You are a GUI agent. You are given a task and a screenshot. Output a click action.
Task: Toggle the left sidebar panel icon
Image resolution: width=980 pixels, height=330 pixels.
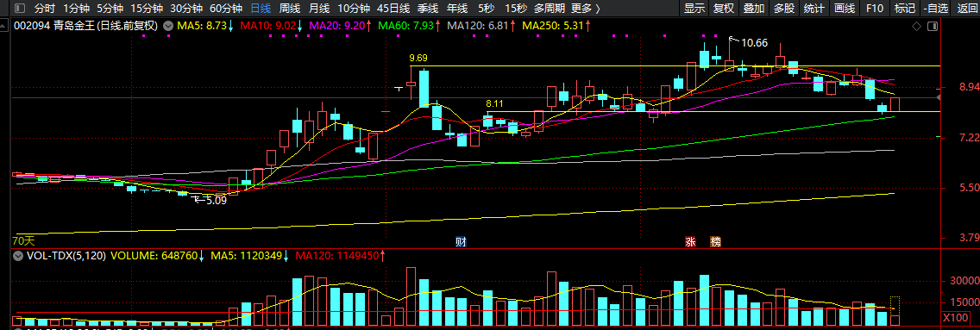(x=19, y=9)
